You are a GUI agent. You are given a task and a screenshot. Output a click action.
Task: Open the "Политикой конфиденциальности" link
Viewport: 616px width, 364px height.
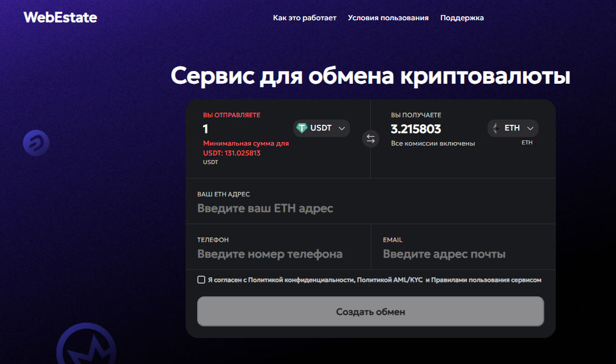click(301, 280)
